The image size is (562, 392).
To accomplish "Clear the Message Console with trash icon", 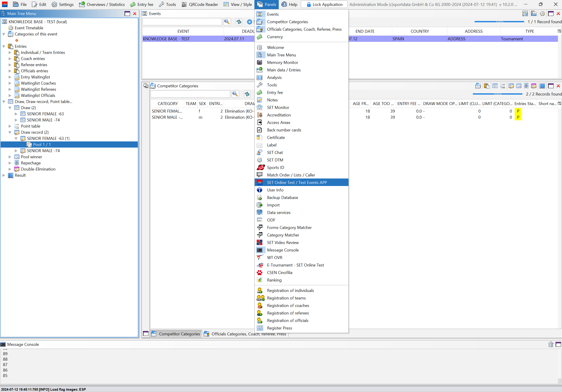I will tap(551, 344).
